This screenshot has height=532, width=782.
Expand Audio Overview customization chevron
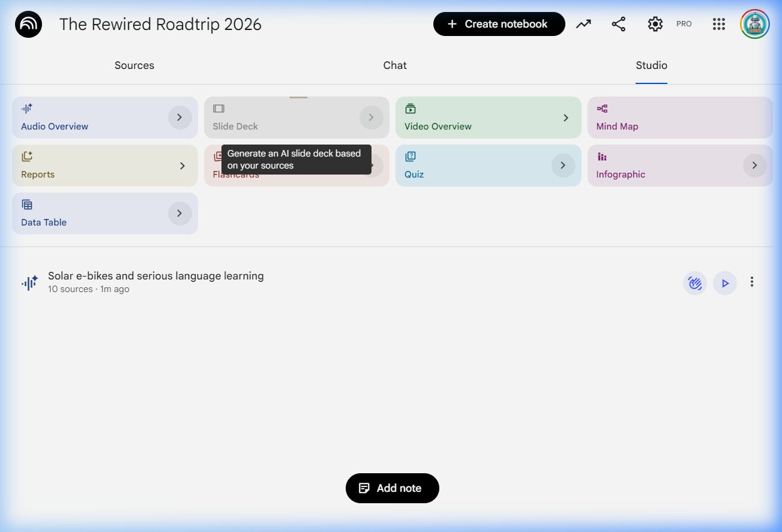click(179, 118)
